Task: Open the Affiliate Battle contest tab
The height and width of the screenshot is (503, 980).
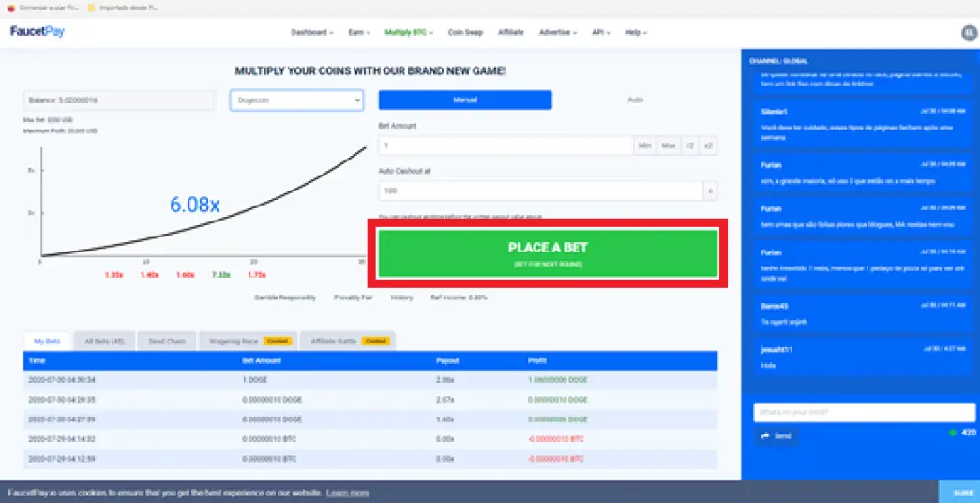Action: click(348, 342)
